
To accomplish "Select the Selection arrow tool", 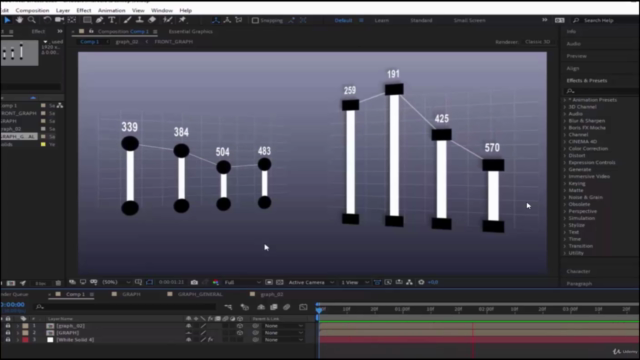I will [x=7, y=20].
